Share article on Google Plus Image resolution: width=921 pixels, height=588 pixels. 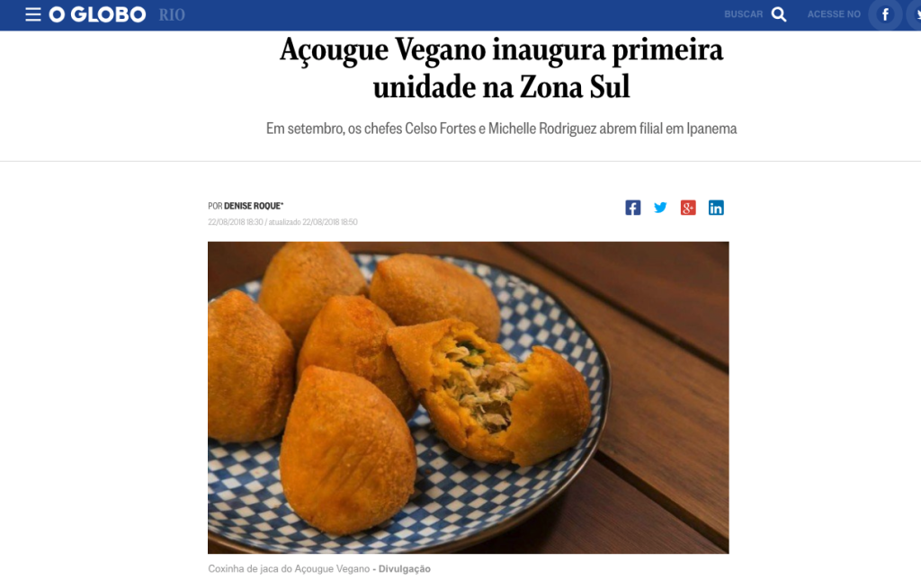[688, 208]
